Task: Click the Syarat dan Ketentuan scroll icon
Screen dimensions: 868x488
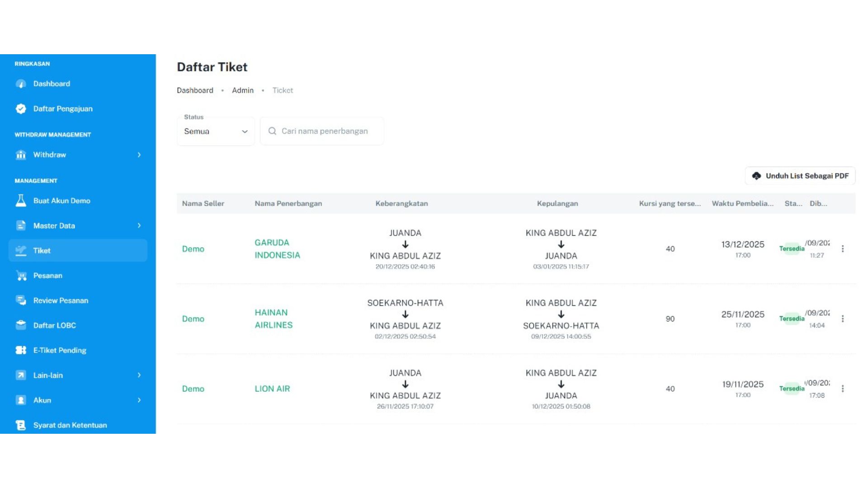Action: (x=21, y=425)
